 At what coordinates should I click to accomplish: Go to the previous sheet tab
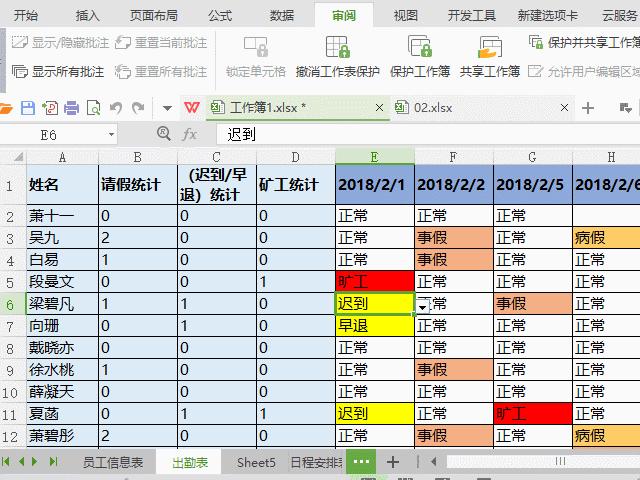pyautogui.click(x=21, y=462)
